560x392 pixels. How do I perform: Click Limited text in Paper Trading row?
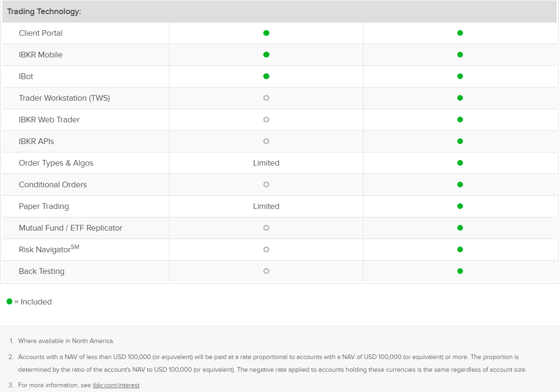pyautogui.click(x=266, y=206)
